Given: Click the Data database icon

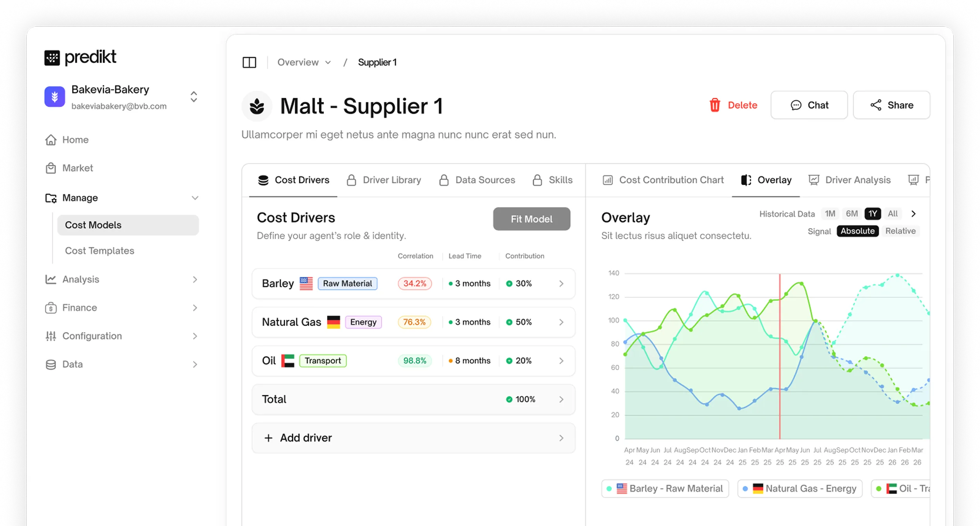Looking at the screenshot, I should point(51,364).
